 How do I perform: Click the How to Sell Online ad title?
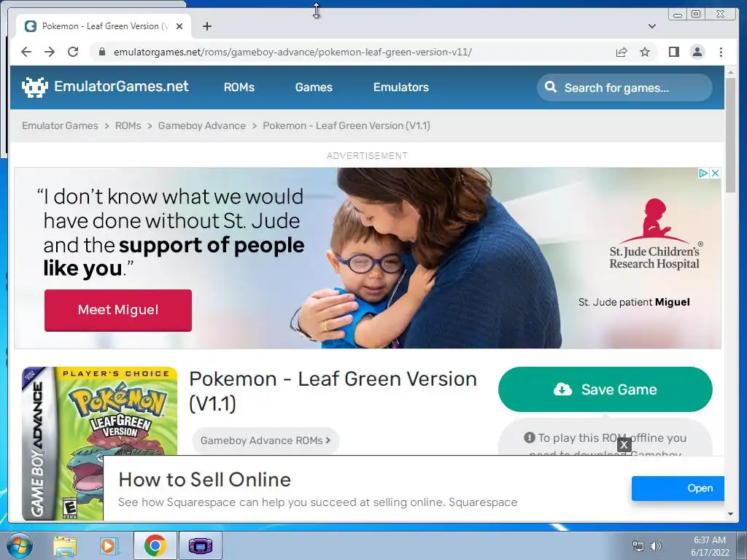click(204, 480)
